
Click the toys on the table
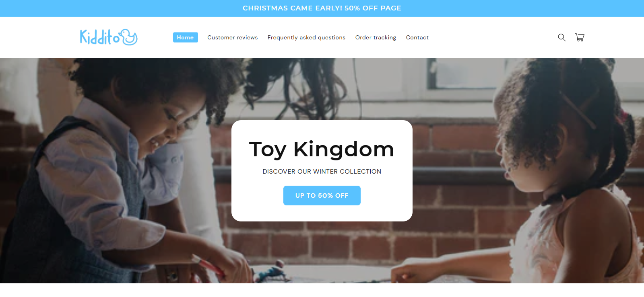pos(270,273)
